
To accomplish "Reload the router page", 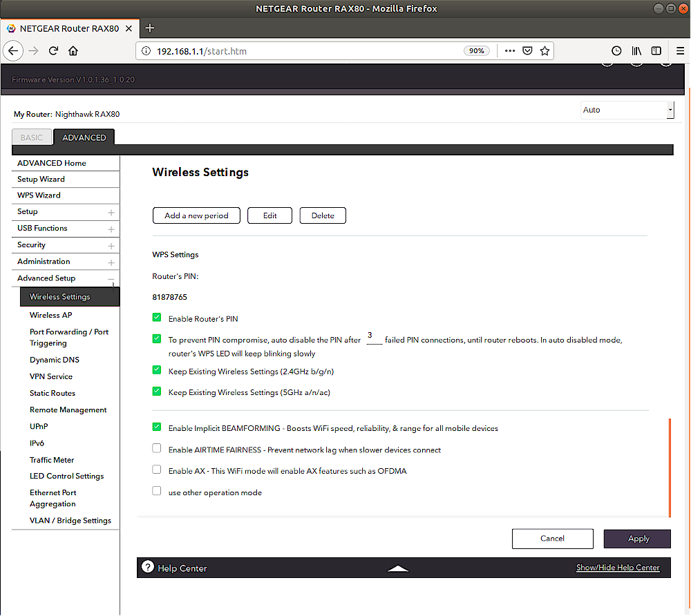I will (53, 51).
